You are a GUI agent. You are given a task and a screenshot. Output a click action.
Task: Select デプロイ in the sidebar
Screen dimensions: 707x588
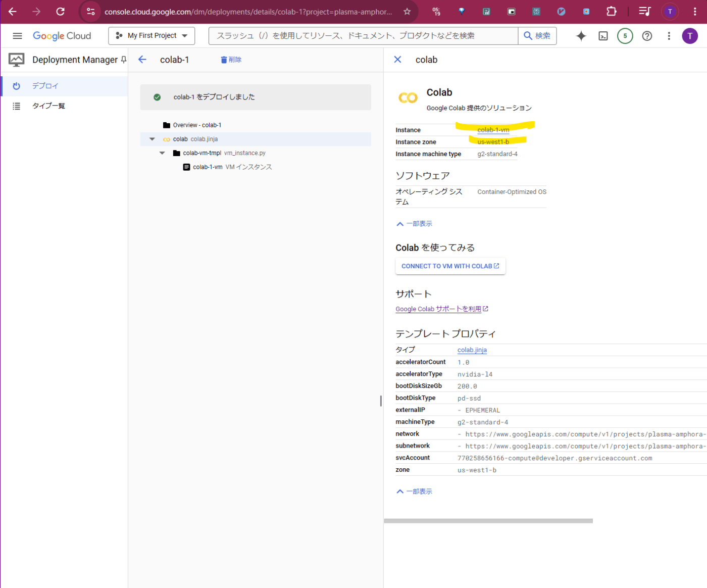[64, 86]
